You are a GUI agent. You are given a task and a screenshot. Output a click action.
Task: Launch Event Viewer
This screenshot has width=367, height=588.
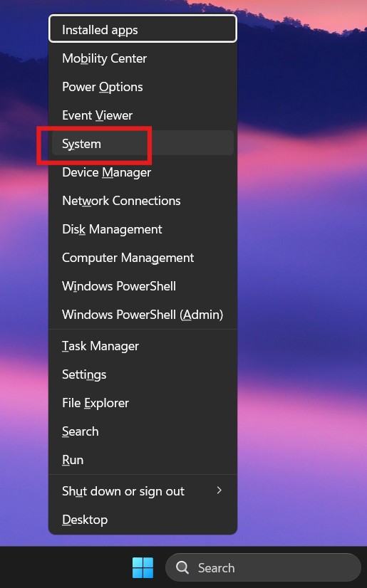pyautogui.click(x=143, y=115)
